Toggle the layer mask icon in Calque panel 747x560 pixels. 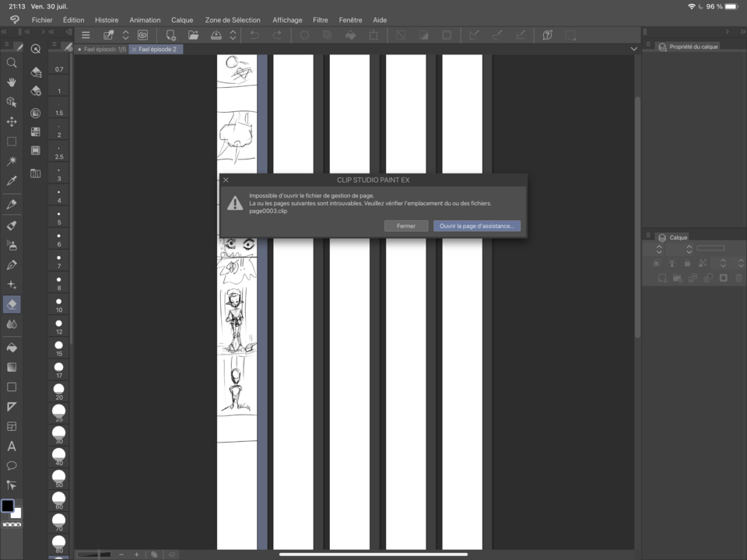724,278
